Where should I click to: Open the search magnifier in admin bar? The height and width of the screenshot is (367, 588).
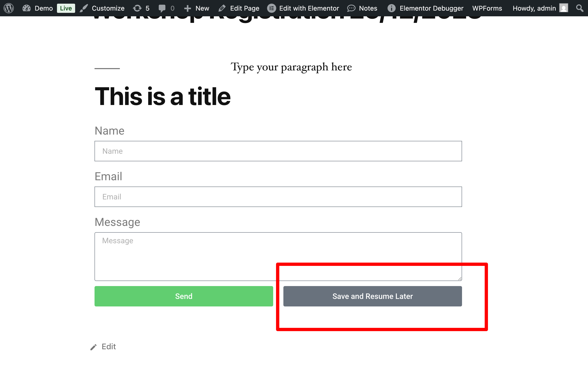click(x=580, y=8)
